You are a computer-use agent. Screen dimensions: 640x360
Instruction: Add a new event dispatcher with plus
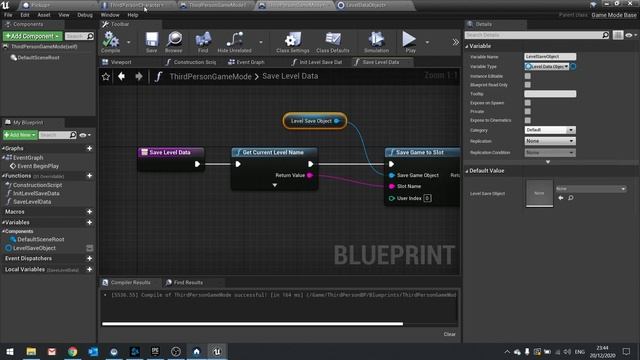(x=89, y=258)
